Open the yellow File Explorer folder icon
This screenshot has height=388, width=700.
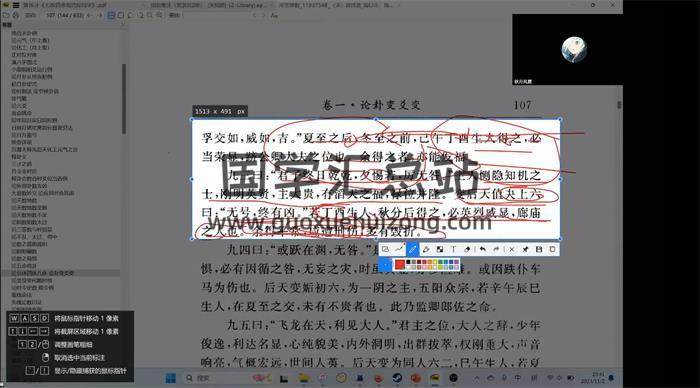point(304,378)
